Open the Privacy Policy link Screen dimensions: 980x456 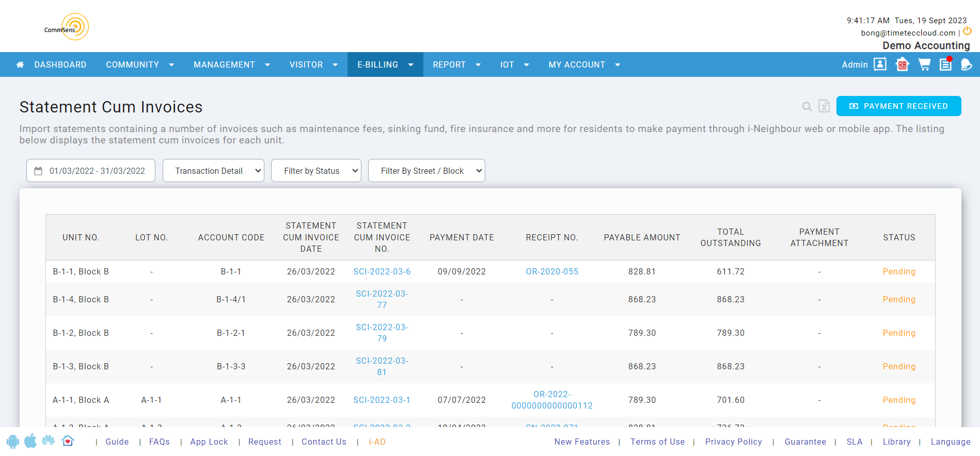733,442
